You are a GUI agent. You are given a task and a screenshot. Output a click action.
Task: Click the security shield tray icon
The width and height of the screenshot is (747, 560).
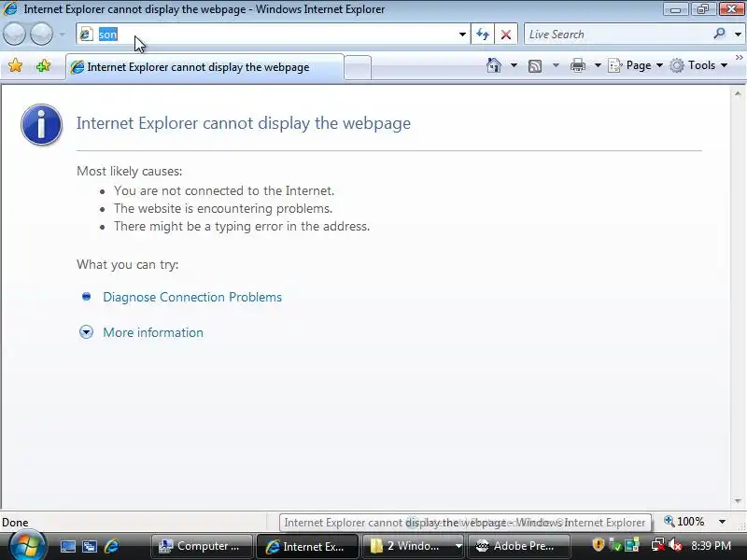pyautogui.click(x=599, y=545)
